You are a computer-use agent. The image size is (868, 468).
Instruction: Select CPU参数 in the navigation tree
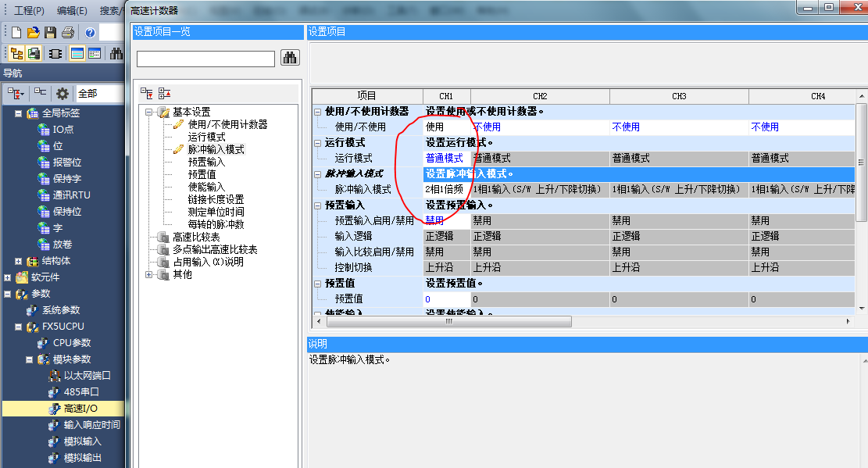tap(72, 343)
